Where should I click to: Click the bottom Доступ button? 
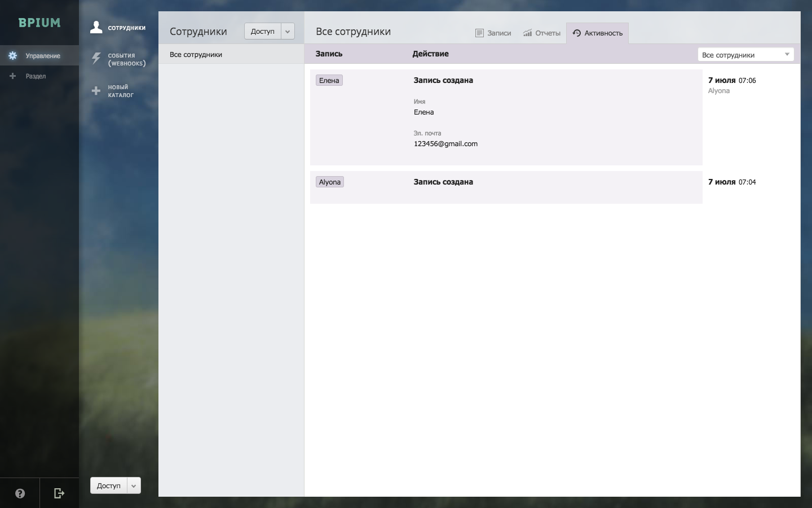[109, 485]
